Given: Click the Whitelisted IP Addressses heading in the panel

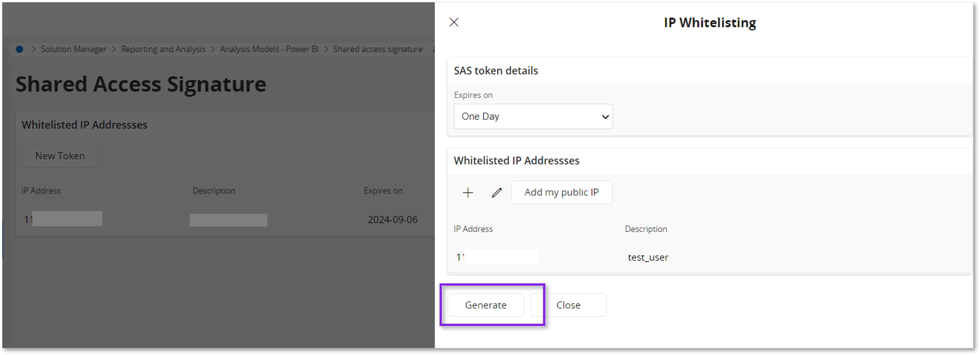Looking at the screenshot, I should tap(516, 160).
